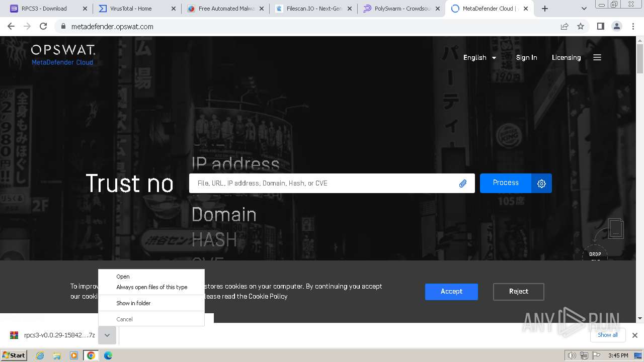Open the English language dropdown
This screenshot has height=362, width=644.
pos(480,57)
